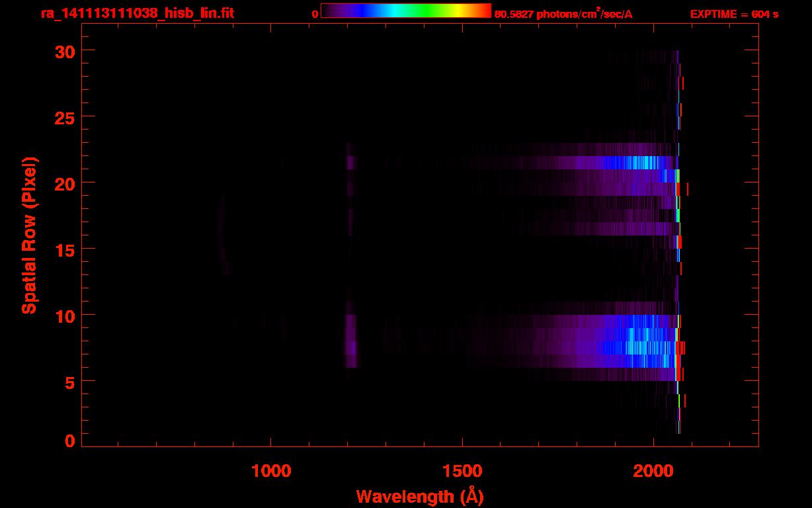This screenshot has height=508, width=812.
Task: Select the blue region of the colorbar
Action: [360, 11]
